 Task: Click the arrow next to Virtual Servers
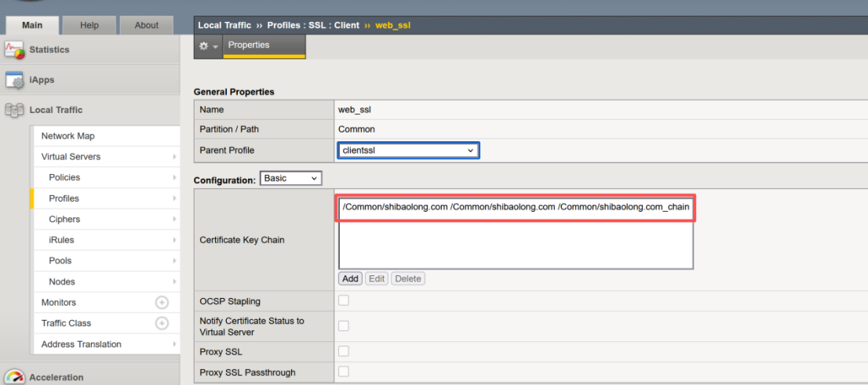coord(173,157)
